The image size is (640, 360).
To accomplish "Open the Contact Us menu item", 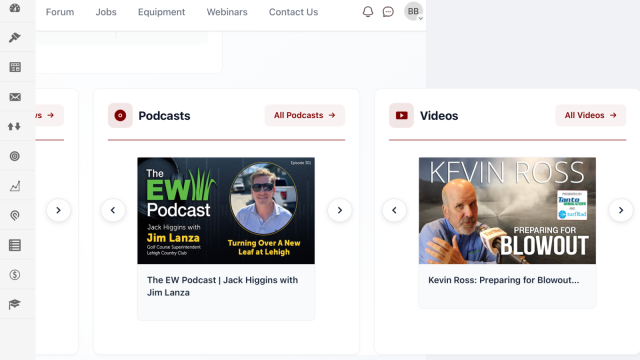I will (x=293, y=12).
